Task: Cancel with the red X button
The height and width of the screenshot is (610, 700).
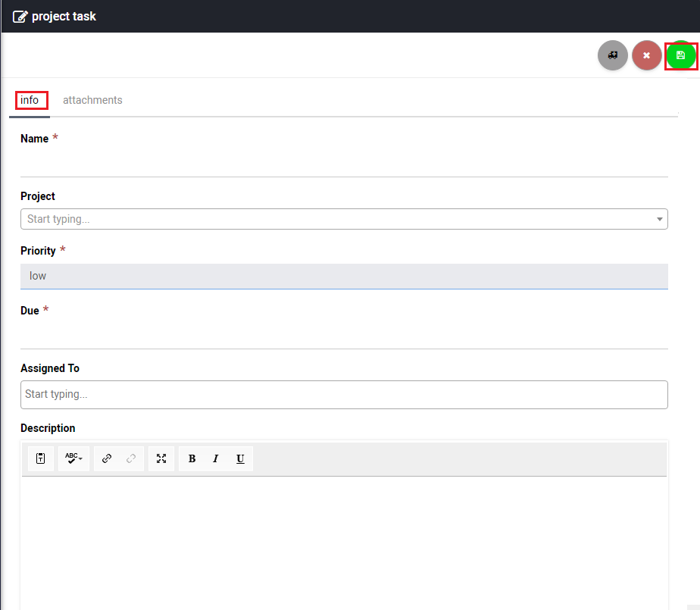Action: pos(646,55)
